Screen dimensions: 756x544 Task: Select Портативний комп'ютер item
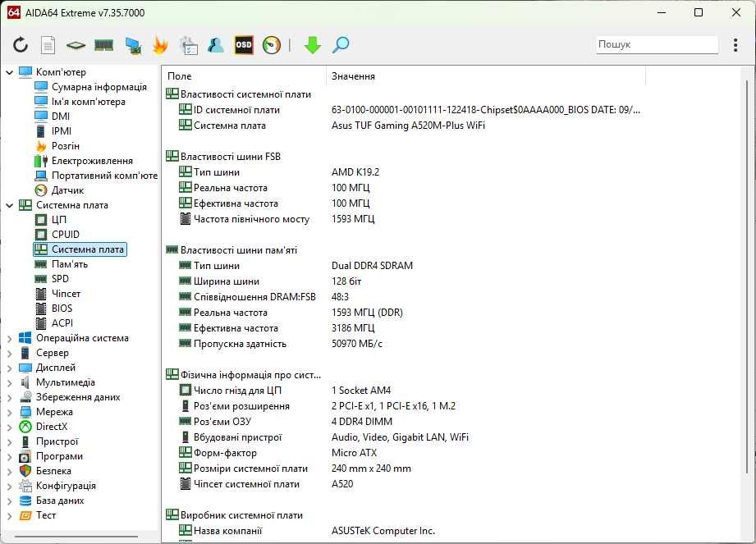(x=104, y=176)
